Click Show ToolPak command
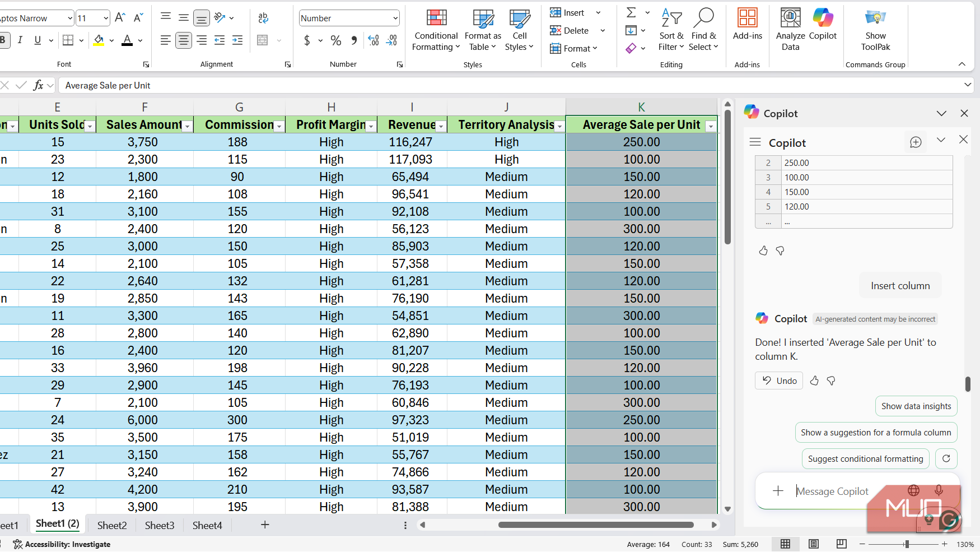Image resolution: width=980 pixels, height=552 pixels. tap(875, 31)
